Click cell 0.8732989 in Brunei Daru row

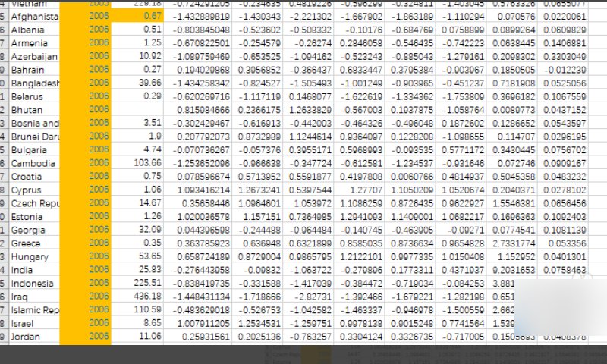(257, 136)
